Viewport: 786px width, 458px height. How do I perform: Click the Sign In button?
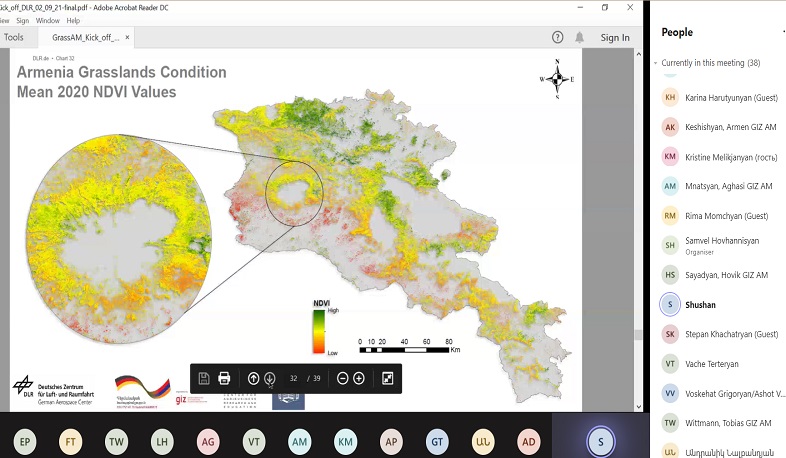(615, 38)
